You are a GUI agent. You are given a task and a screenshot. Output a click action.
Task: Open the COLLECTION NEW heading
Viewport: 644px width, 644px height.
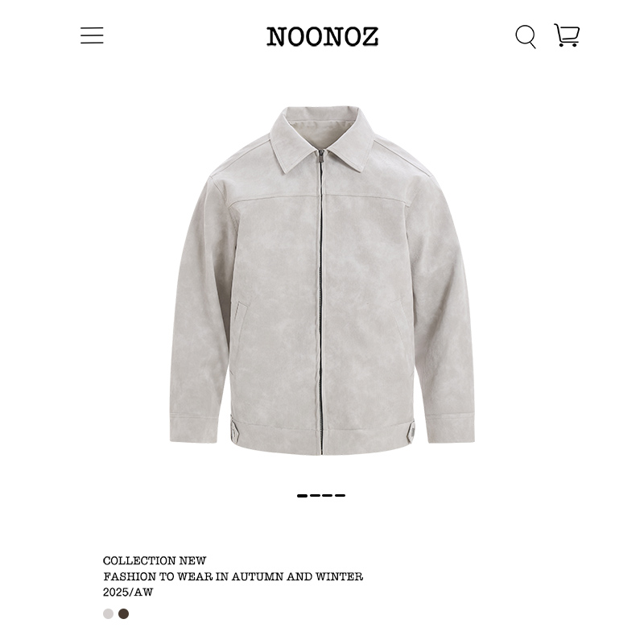(155, 560)
